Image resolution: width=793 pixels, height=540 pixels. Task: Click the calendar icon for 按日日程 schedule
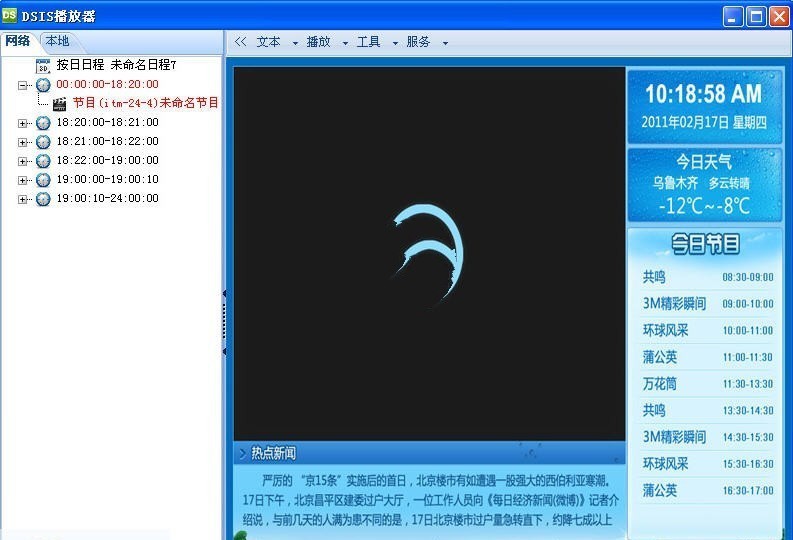tap(43, 66)
